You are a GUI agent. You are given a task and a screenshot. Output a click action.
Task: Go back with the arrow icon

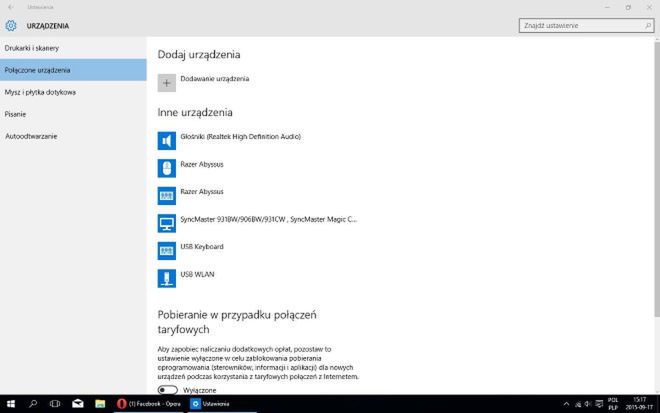pyautogui.click(x=11, y=7)
